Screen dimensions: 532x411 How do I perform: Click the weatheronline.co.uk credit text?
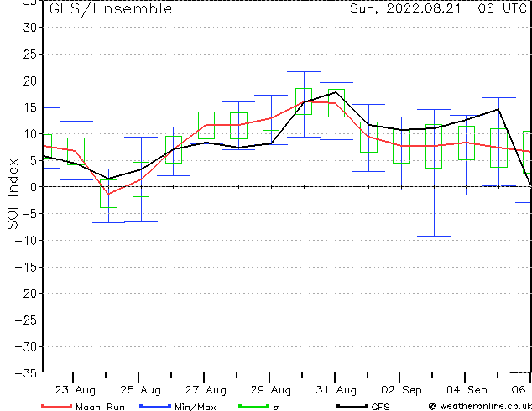point(480,406)
